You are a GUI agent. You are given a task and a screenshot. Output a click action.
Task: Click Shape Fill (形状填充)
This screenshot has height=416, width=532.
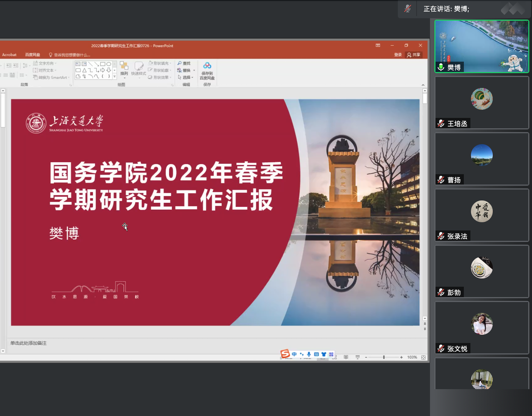(160, 63)
